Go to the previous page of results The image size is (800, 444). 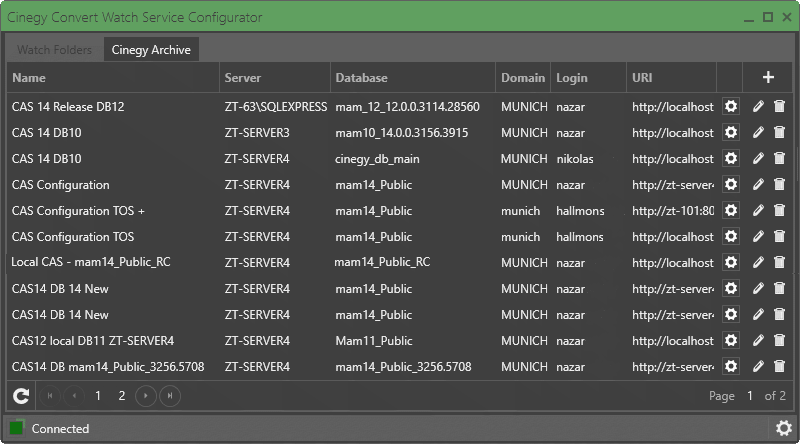coord(74,396)
